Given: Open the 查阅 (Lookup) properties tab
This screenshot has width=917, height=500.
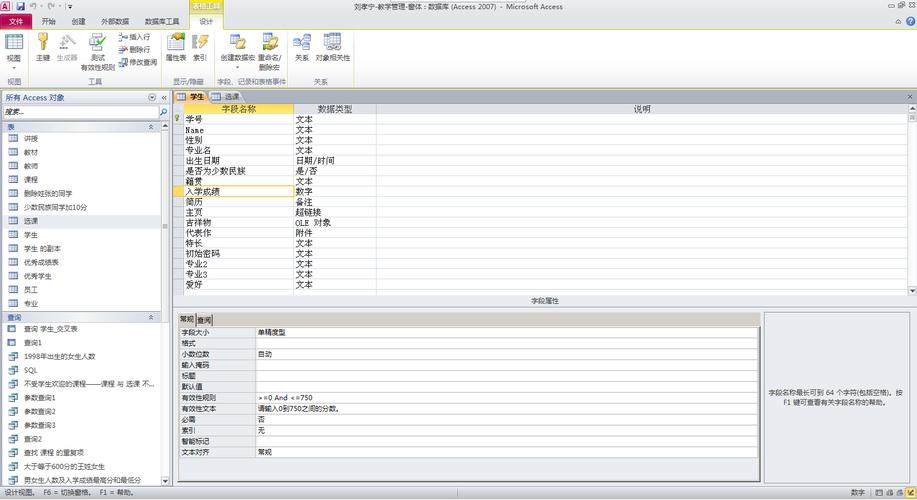Looking at the screenshot, I should tap(204, 320).
